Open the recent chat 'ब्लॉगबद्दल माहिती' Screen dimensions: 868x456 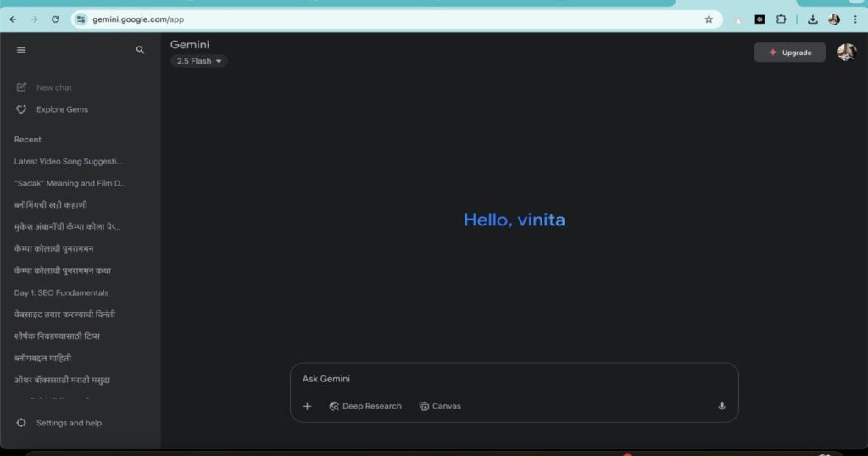pyautogui.click(x=42, y=358)
